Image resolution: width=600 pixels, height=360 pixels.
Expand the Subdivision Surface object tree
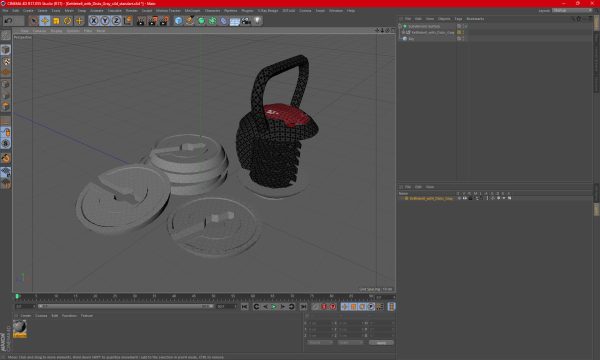[x=400, y=26]
